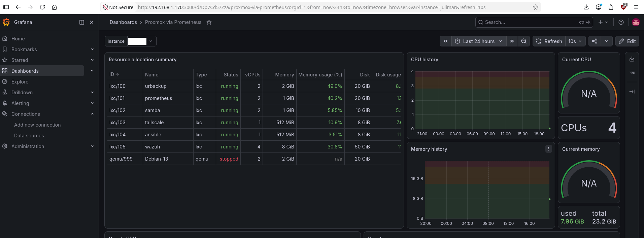
Task: Click the browser account icon
Action: coord(599,7)
